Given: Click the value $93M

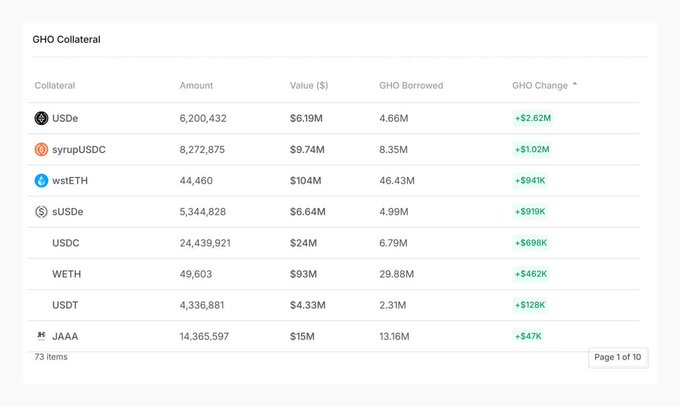Looking at the screenshot, I should point(303,274).
